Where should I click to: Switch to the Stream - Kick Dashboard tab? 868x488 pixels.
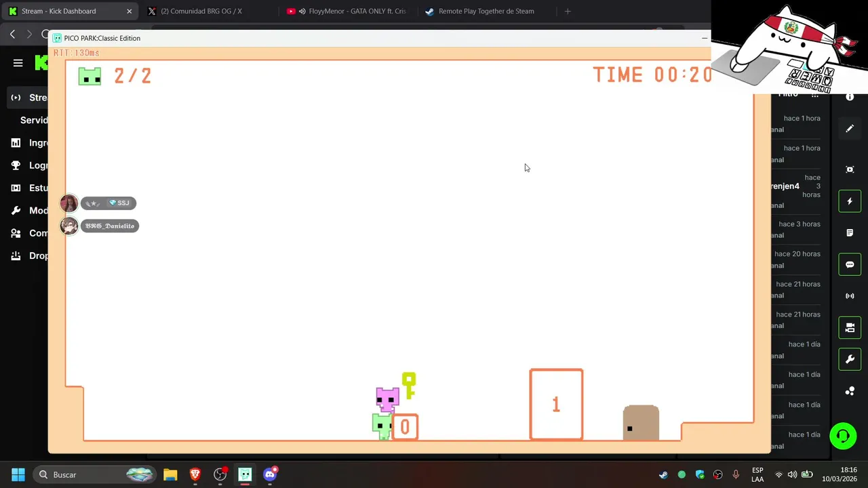coord(68,11)
